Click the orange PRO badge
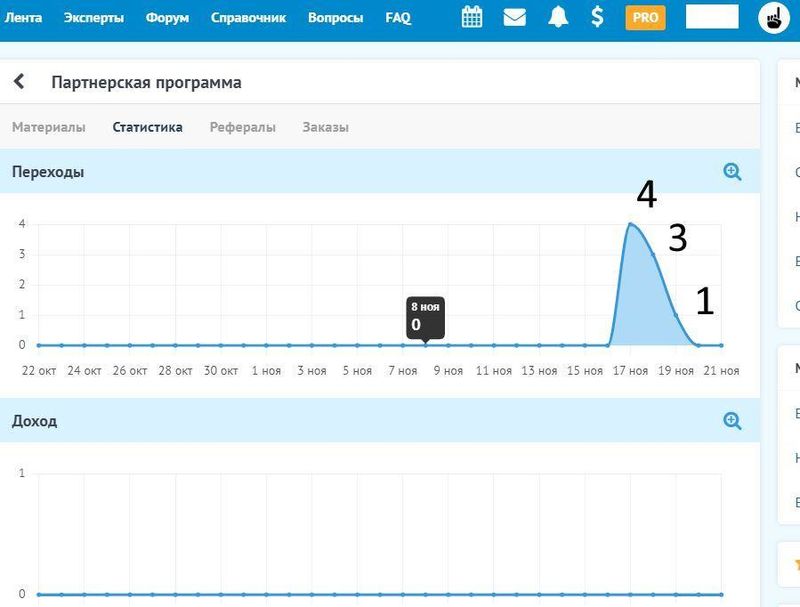The image size is (800, 607). tap(645, 17)
